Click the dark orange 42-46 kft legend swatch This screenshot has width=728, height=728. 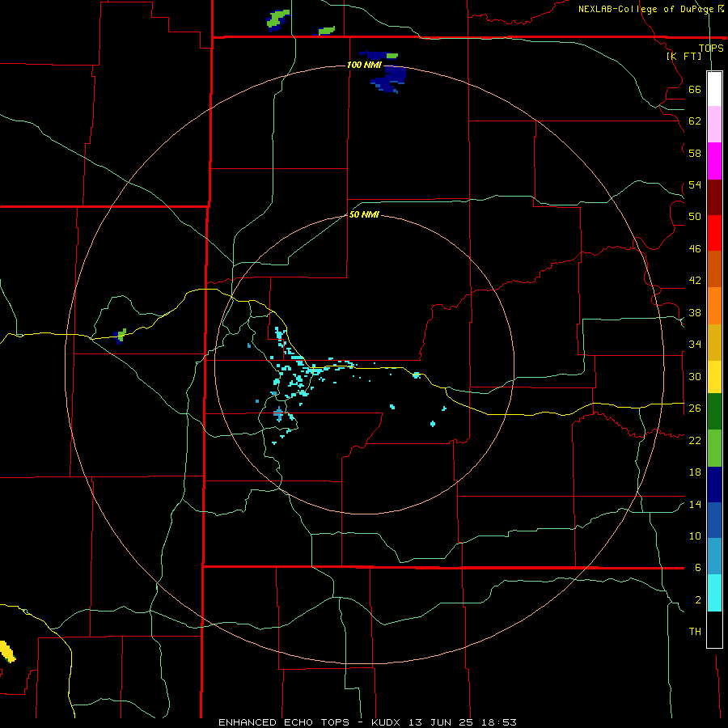pos(714,269)
